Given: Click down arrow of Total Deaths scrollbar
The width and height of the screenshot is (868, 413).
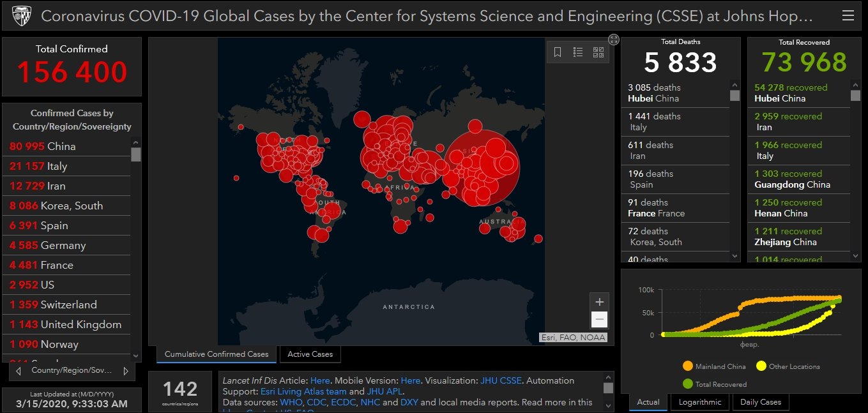Looking at the screenshot, I should [x=735, y=257].
